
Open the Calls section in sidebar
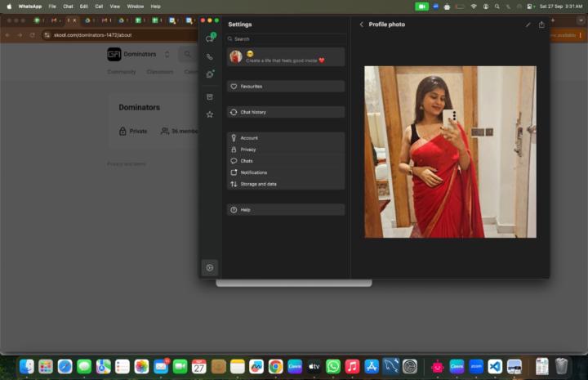point(210,57)
